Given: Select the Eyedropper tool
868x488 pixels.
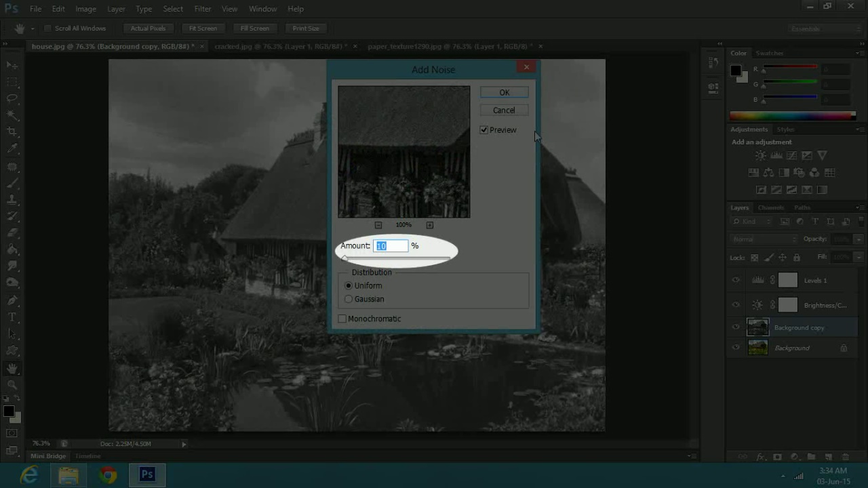Looking at the screenshot, I should pyautogui.click(x=12, y=148).
